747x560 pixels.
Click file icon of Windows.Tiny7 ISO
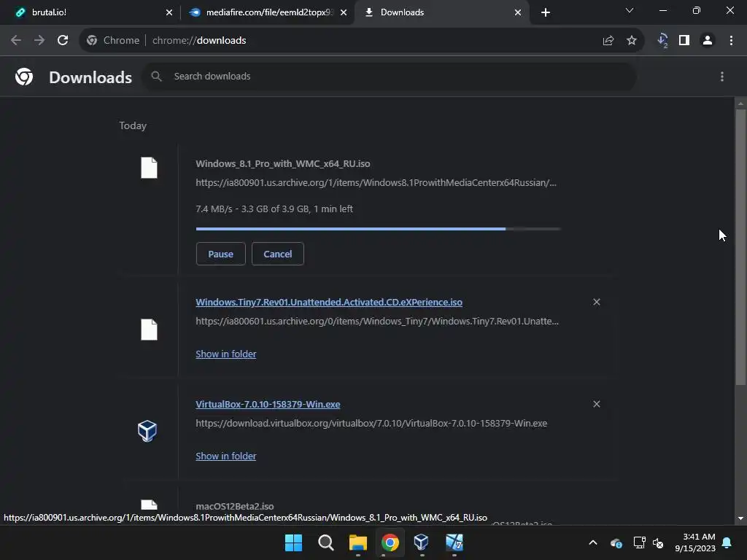point(149,330)
